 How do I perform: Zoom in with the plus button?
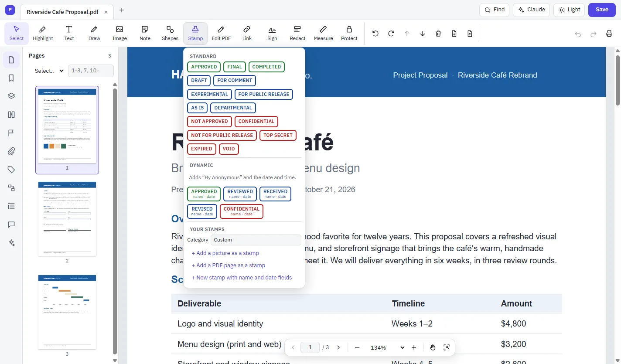414,347
